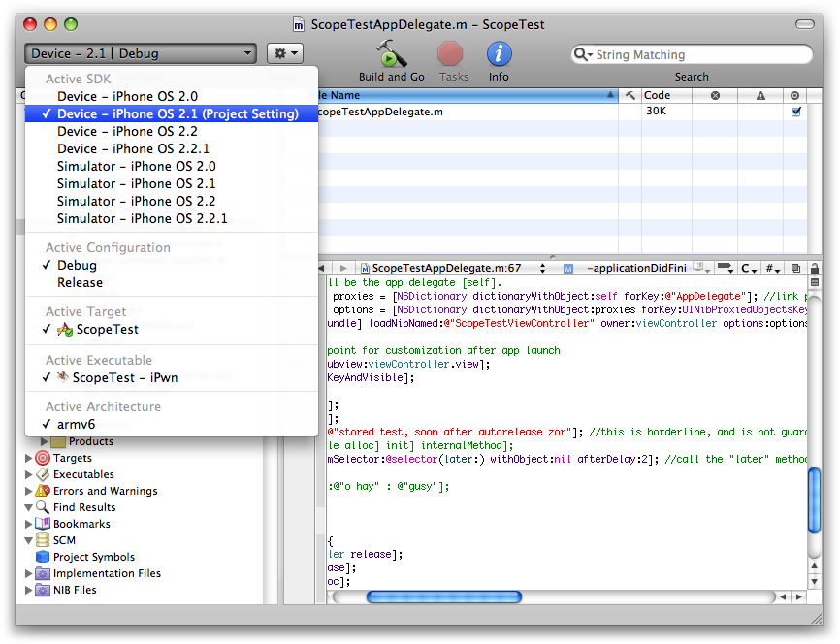Viewport: 840px width, 644px height.
Task: Go back in editor history arrow
Action: point(321,268)
